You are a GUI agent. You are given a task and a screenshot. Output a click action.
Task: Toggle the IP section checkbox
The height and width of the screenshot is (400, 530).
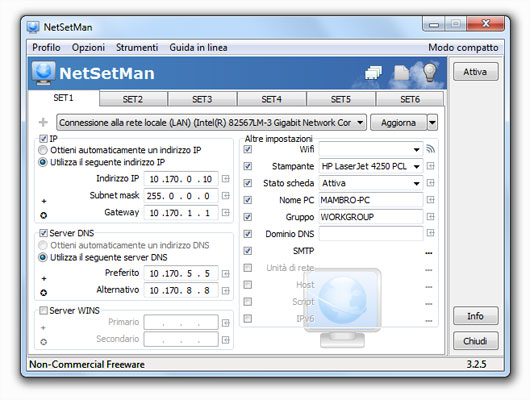click(43, 138)
